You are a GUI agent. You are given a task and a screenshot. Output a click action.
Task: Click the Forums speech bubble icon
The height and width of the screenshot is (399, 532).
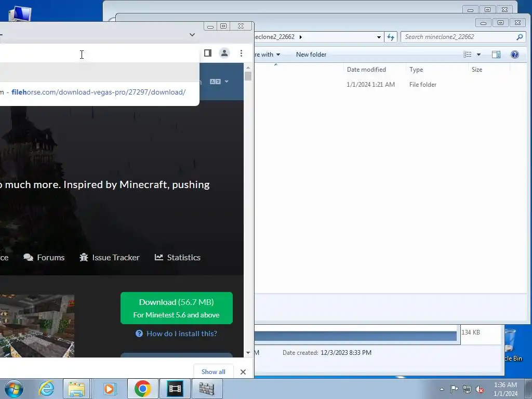tap(29, 258)
